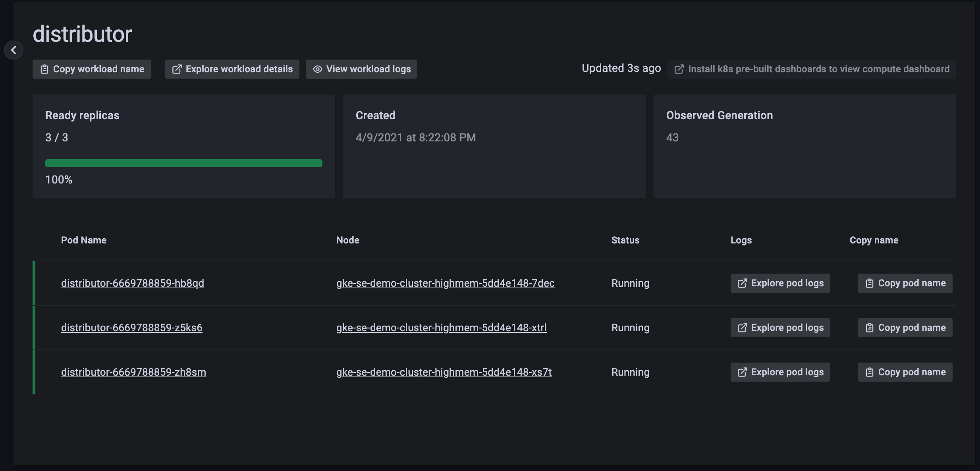Select the Status column header
980x471 pixels.
click(x=625, y=240)
